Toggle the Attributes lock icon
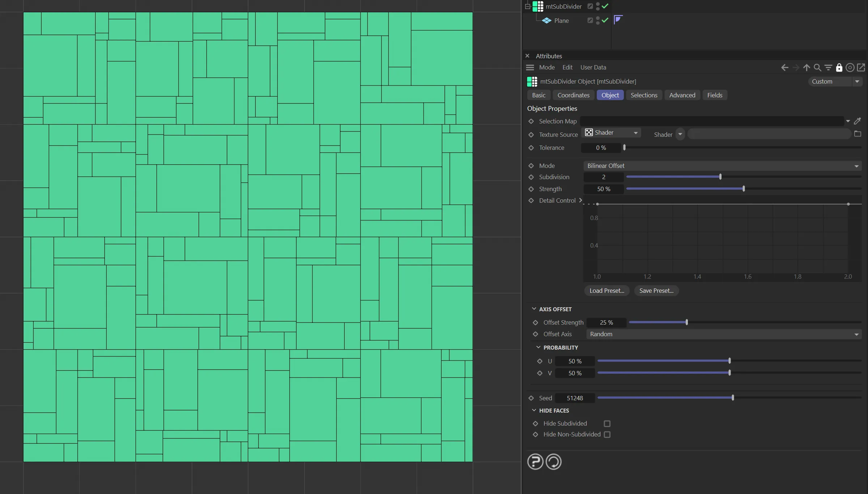 (839, 68)
